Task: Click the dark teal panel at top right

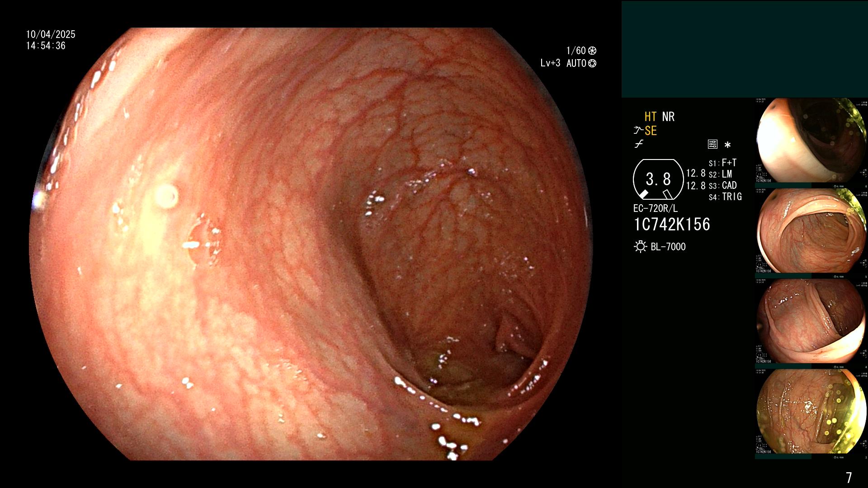Action: pos(745,49)
